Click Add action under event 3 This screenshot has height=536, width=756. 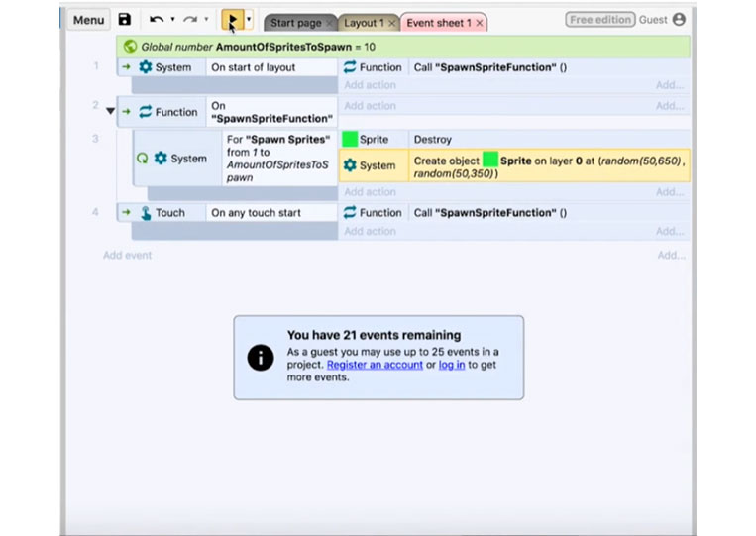(x=370, y=192)
